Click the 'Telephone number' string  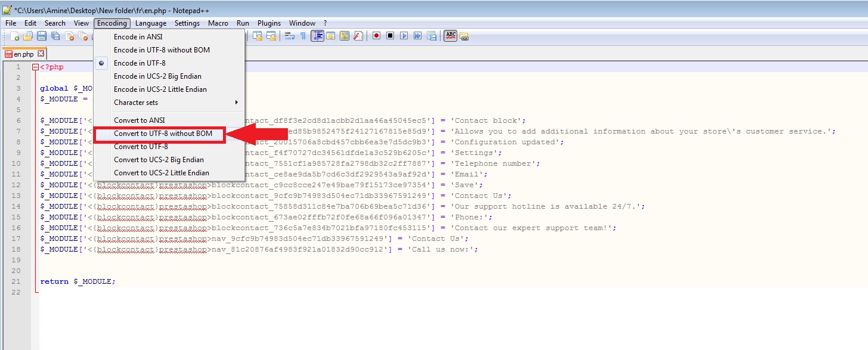(x=495, y=163)
